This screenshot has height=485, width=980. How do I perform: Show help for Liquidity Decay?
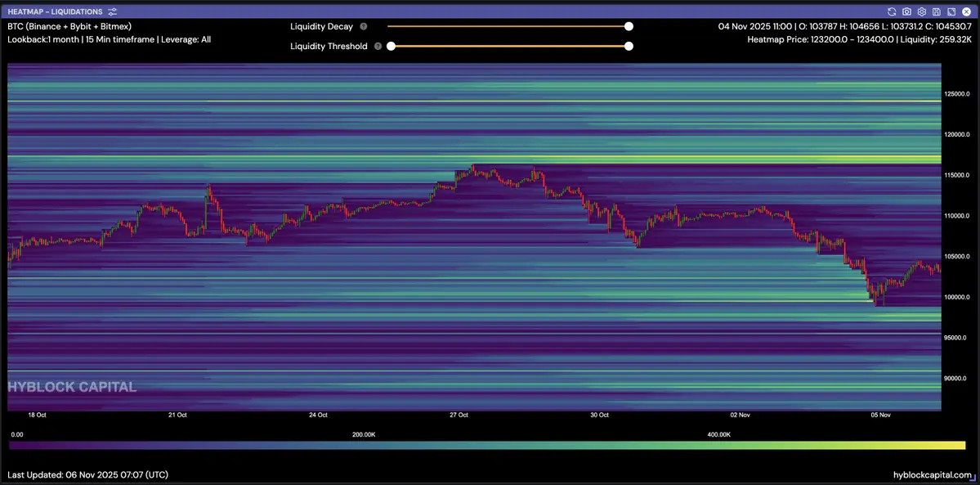[364, 27]
